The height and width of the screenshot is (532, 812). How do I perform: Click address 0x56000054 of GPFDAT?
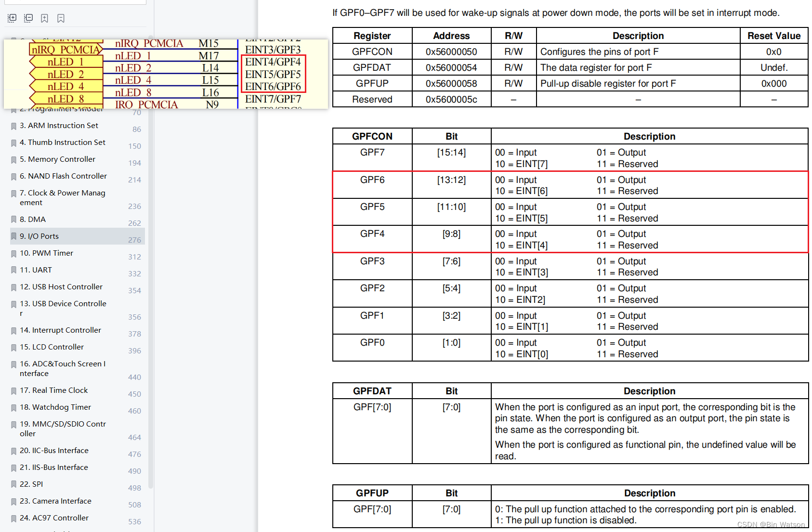(451, 67)
